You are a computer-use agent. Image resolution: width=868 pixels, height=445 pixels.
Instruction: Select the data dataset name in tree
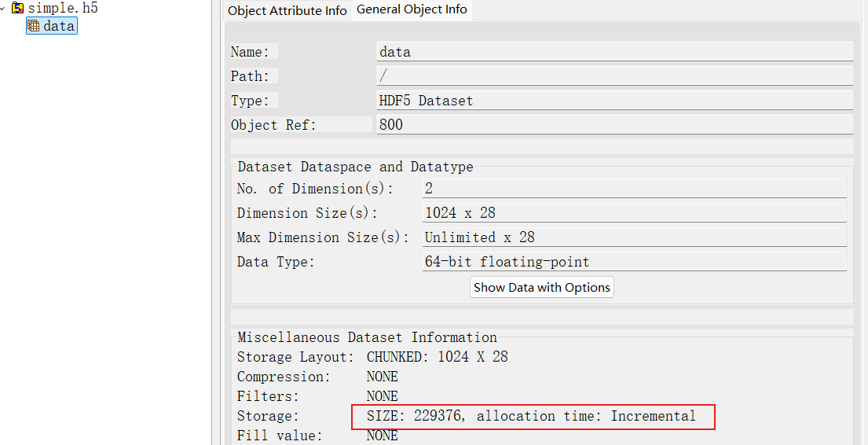59,26
